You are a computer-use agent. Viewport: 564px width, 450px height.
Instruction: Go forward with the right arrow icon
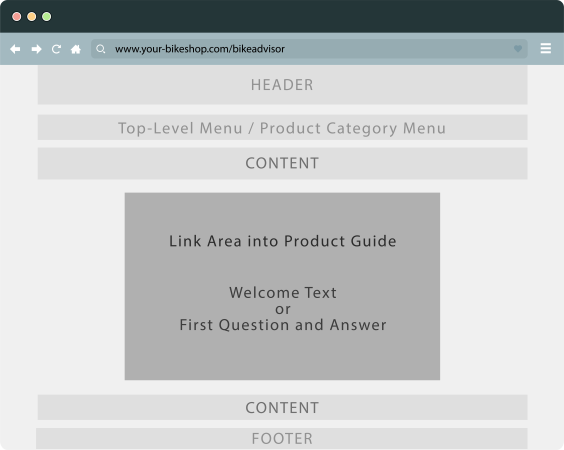coord(36,49)
